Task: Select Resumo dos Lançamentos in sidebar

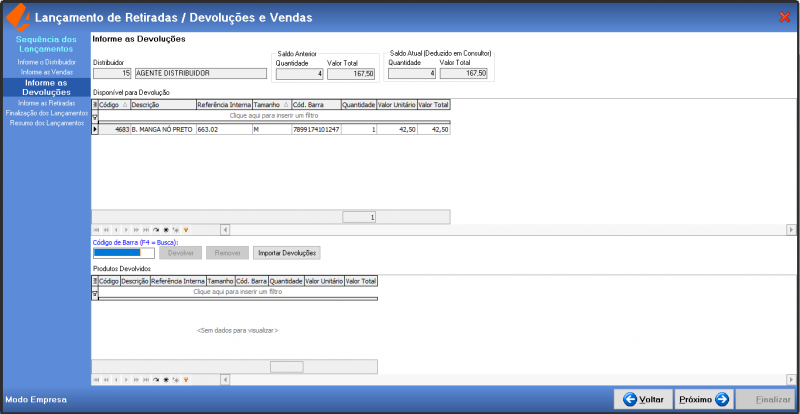Action: tap(46, 122)
